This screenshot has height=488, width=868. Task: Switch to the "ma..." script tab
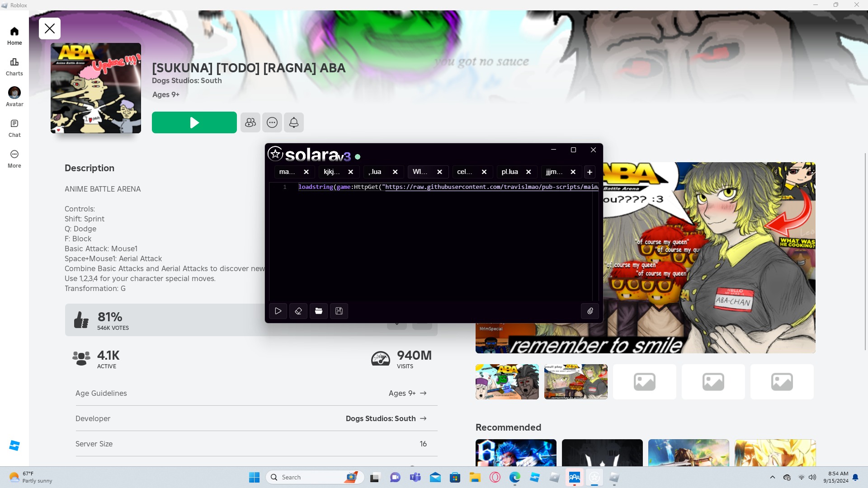point(288,172)
